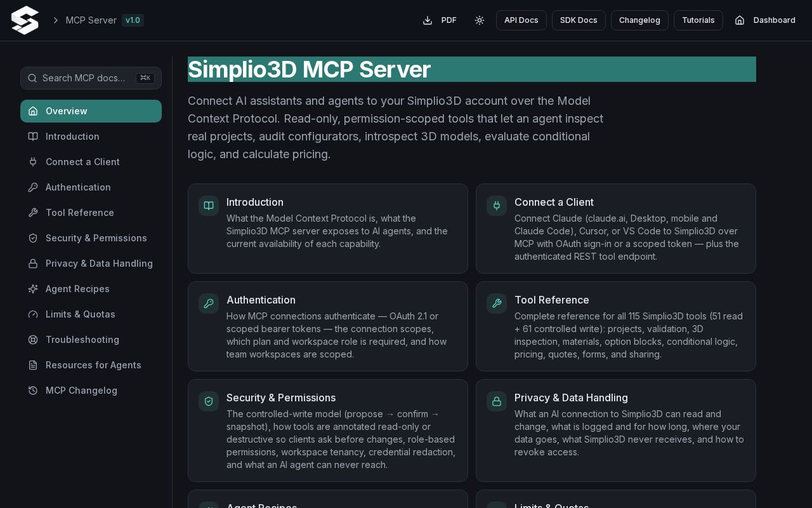812x508 pixels.
Task: Open the API Docs tab
Action: (521, 20)
